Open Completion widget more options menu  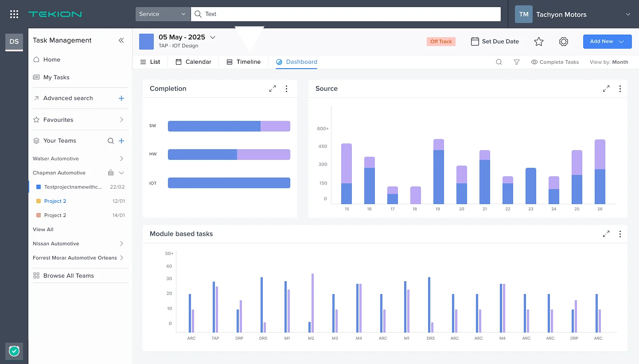(287, 89)
